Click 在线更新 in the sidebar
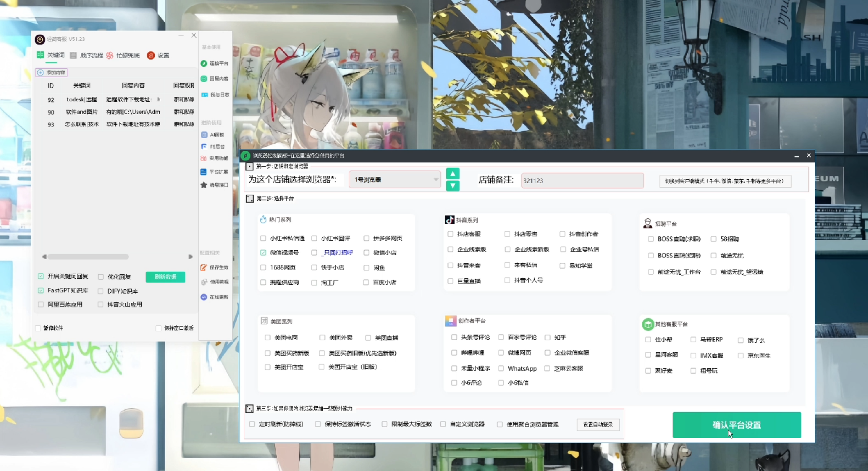Image resolution: width=868 pixels, height=471 pixels. click(214, 297)
